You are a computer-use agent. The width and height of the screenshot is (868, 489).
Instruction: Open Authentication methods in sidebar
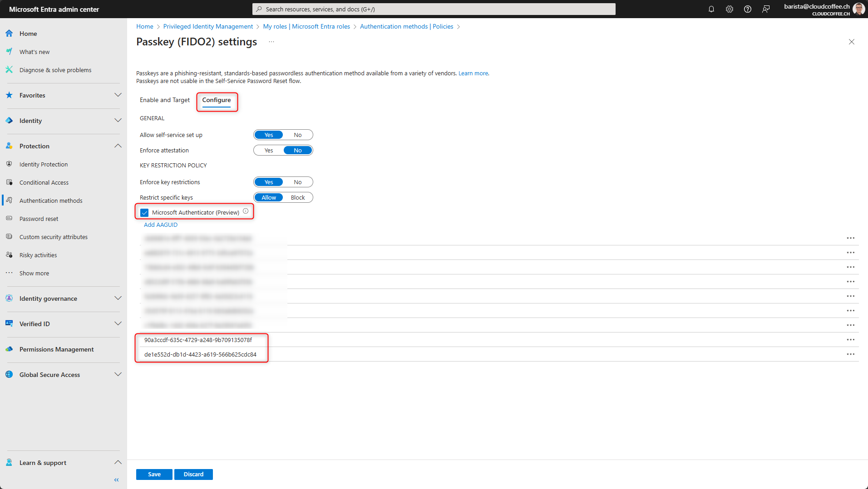(51, 200)
